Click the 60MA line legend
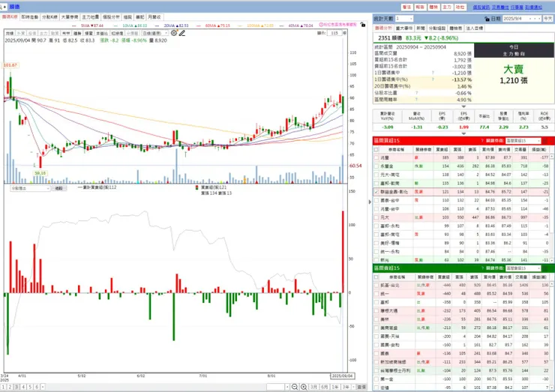 (x=214, y=25)
